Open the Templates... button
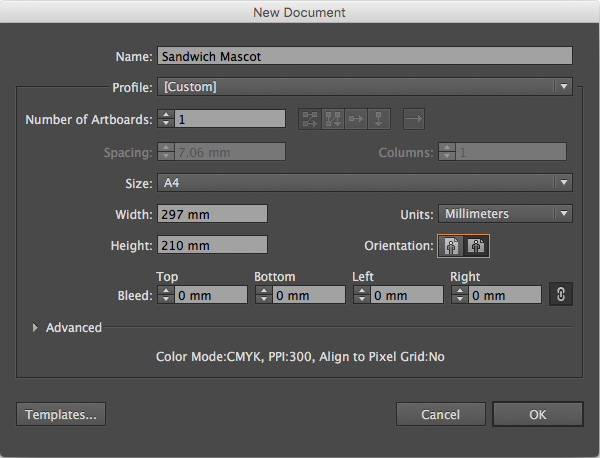Screen dimensions: 600x458 click(x=61, y=414)
